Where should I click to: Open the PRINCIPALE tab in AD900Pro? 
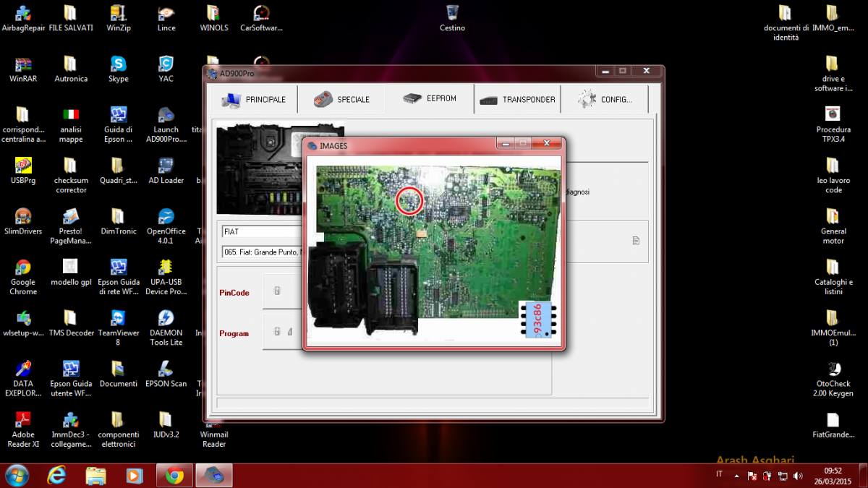(253, 99)
